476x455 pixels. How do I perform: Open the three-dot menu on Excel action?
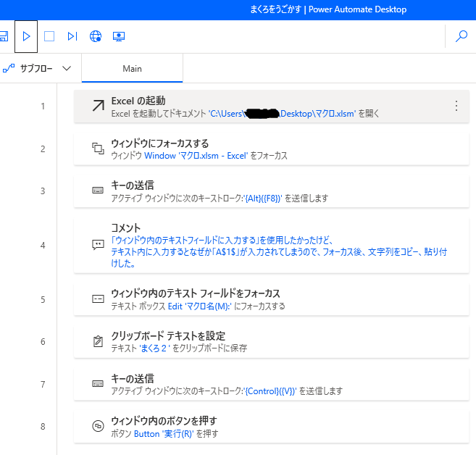coord(456,107)
